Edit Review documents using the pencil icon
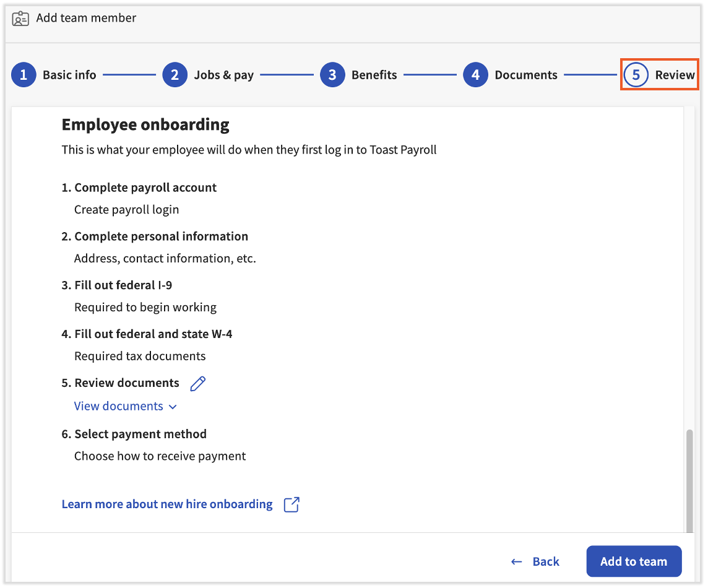This screenshot has height=588, width=708. coord(197,383)
